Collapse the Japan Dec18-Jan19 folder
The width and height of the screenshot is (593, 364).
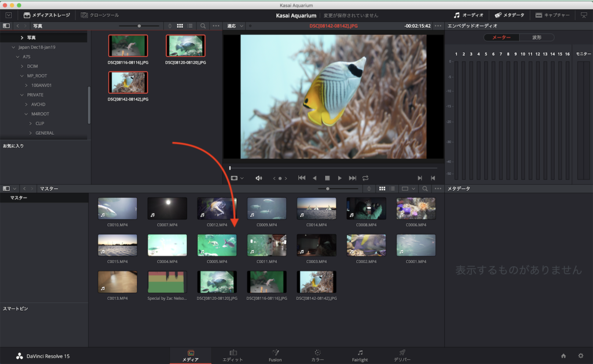tap(14, 47)
